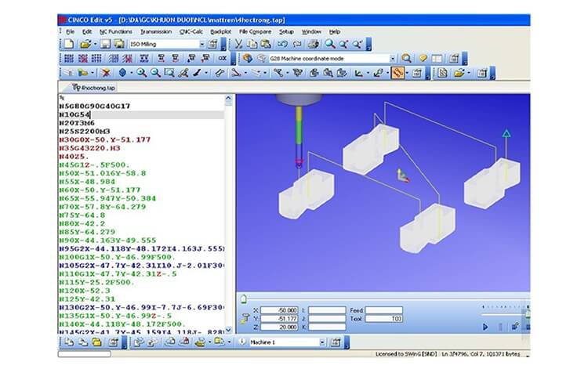Cut selection with the scissors icon

238,44
